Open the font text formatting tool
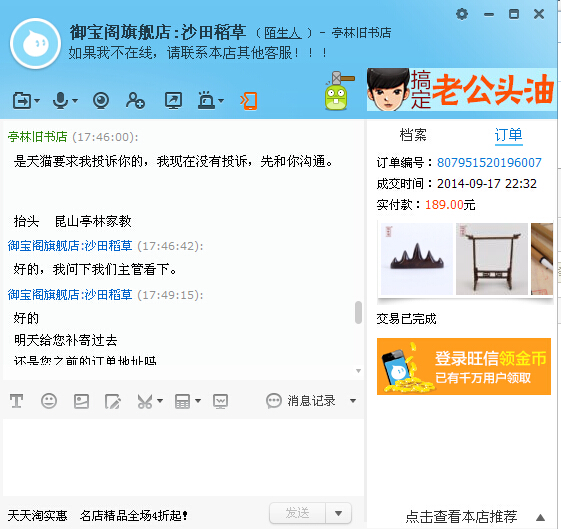 coord(16,401)
